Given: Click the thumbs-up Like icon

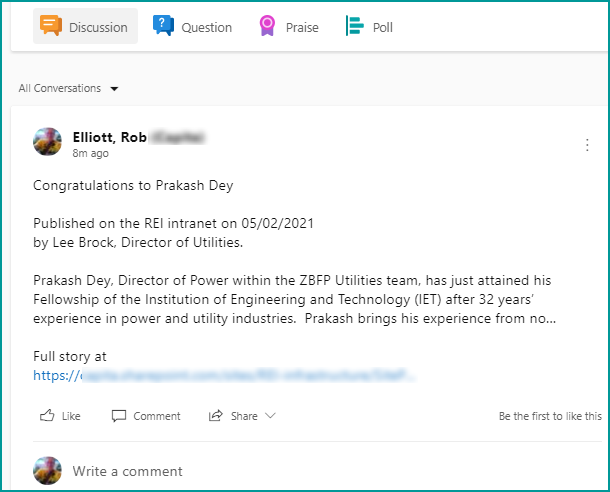Looking at the screenshot, I should (x=46, y=415).
